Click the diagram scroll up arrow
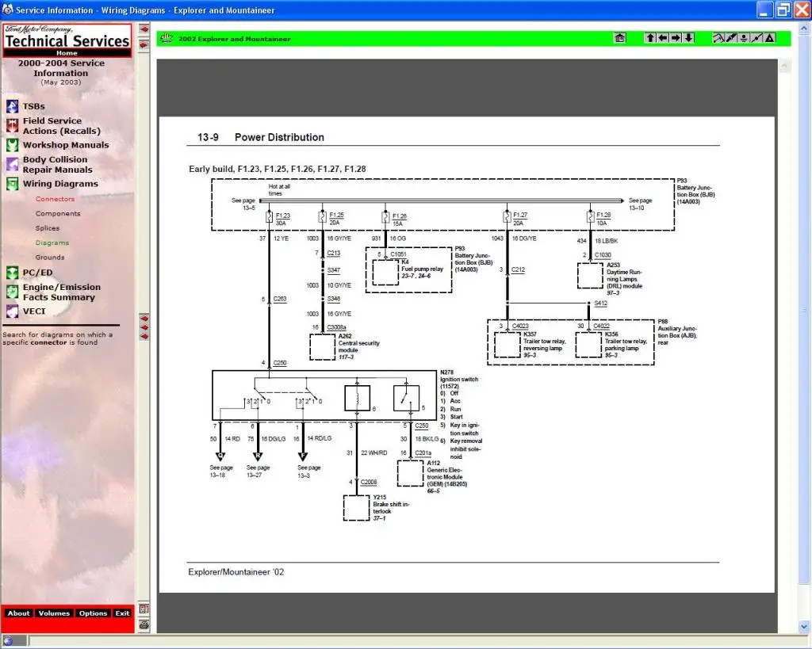The width and height of the screenshot is (812, 649). (x=783, y=66)
